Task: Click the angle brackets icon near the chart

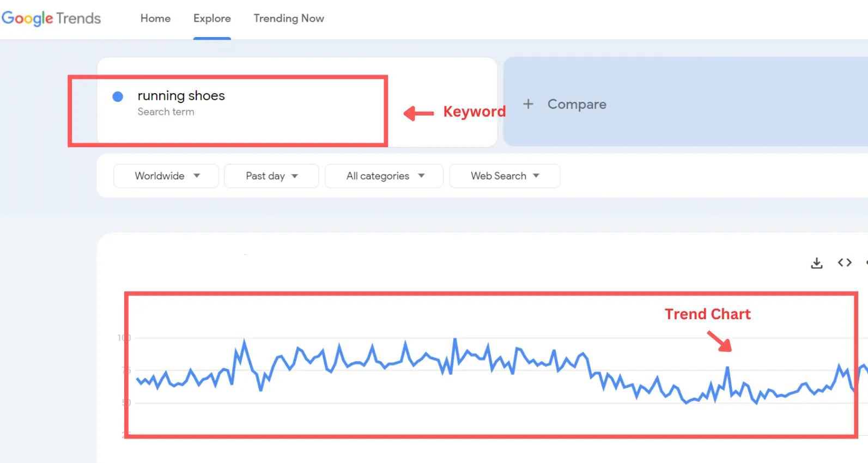Action: point(845,262)
